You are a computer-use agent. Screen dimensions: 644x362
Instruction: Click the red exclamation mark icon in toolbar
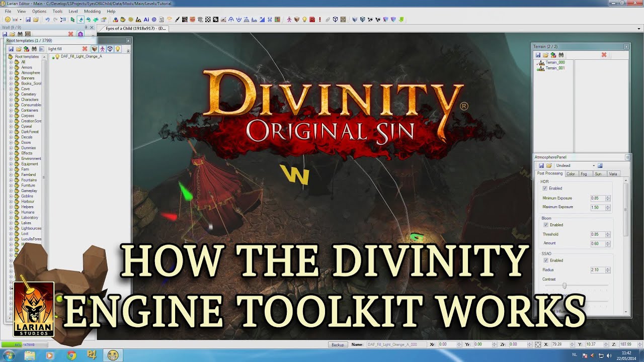point(320,20)
